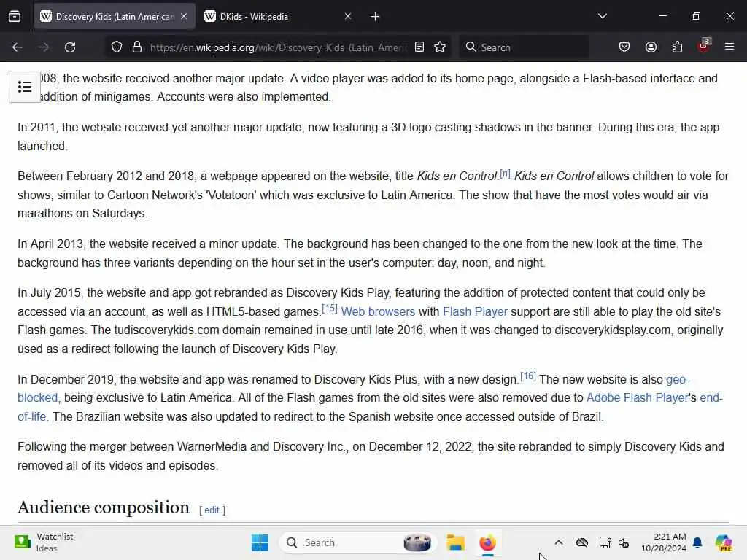The image size is (747, 560).
Task: Open footnote [n] after Kids en Control
Action: click(505, 174)
